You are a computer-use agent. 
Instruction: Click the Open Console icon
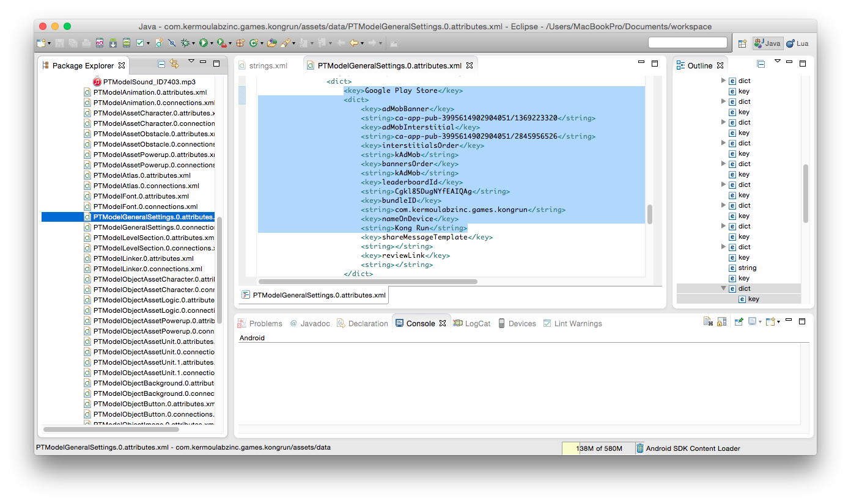point(770,322)
